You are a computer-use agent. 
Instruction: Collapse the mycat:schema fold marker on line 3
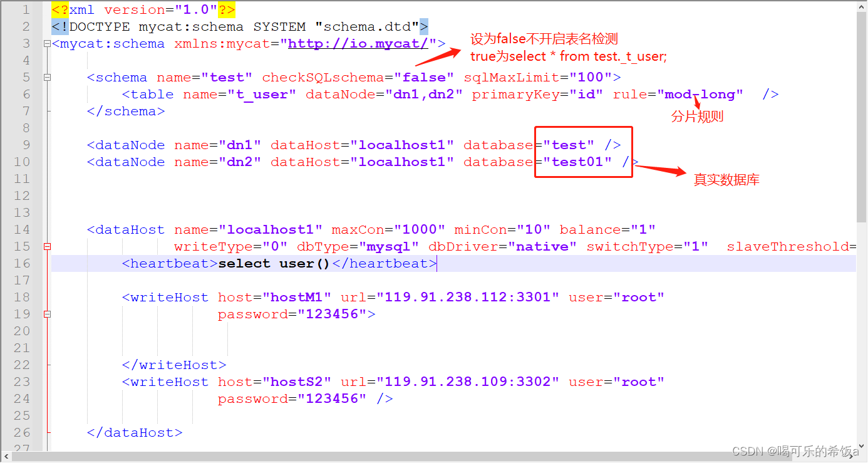[47, 44]
